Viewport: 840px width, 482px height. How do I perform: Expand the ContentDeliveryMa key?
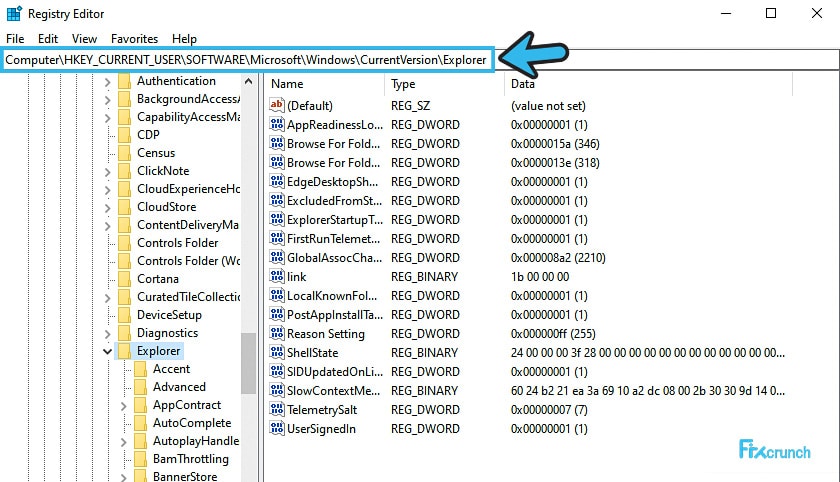click(107, 225)
